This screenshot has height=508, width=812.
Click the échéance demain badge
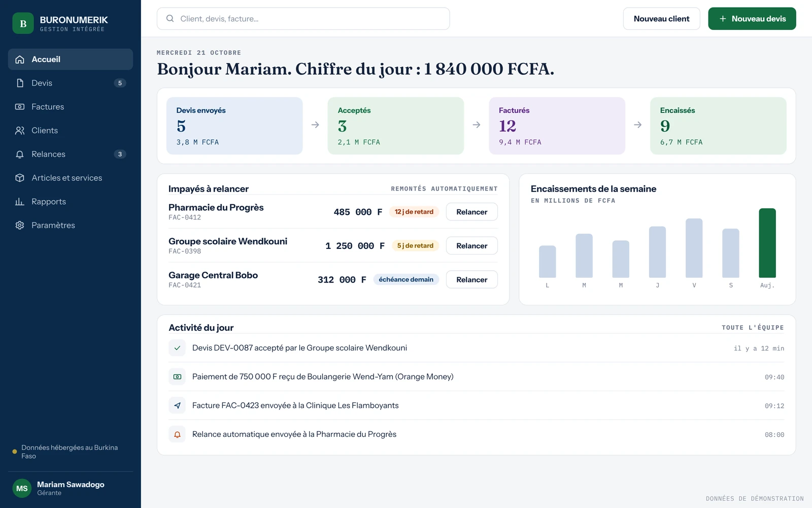point(406,279)
